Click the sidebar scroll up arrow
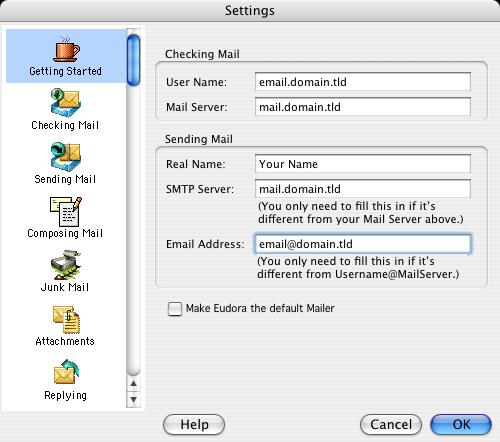 click(x=133, y=383)
